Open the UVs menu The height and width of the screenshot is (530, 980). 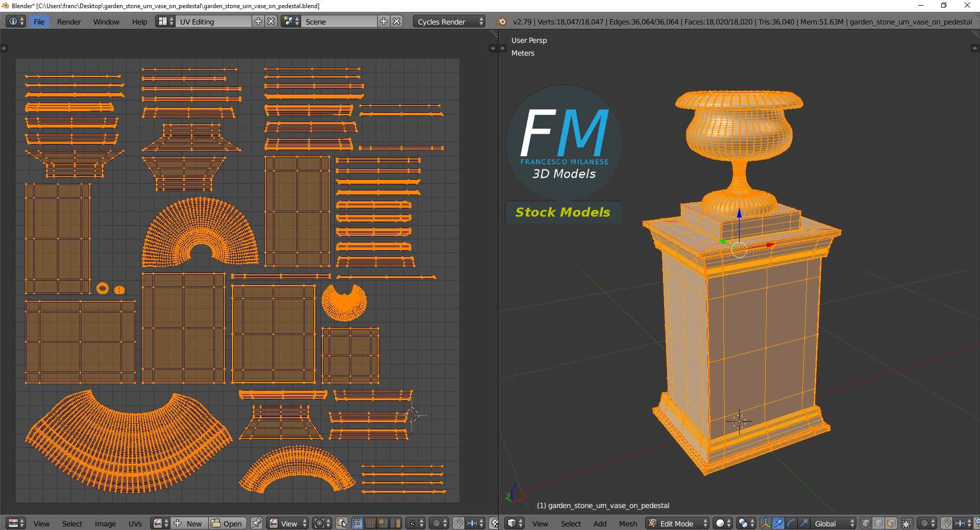pyautogui.click(x=135, y=523)
